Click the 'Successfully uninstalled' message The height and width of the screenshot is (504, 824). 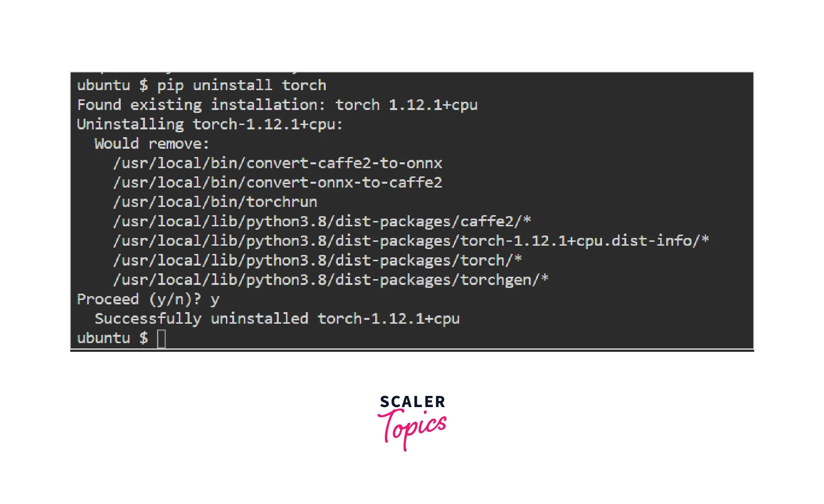[x=277, y=319]
